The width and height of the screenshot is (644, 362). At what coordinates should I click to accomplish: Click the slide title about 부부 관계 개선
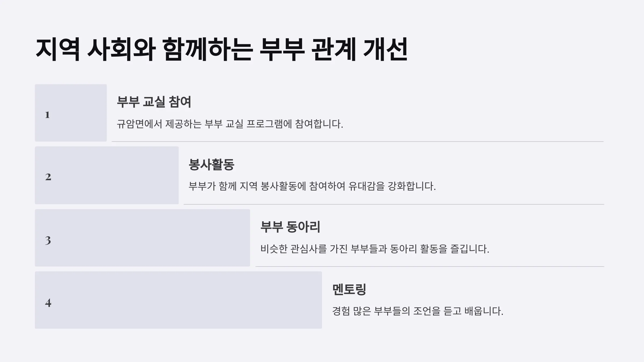coord(222,50)
